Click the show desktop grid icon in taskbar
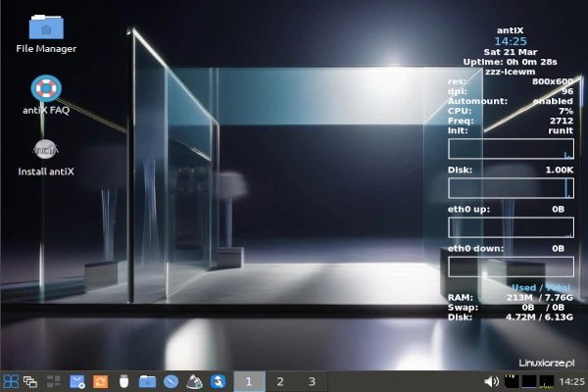The height and width of the screenshot is (392, 588). (x=53, y=381)
